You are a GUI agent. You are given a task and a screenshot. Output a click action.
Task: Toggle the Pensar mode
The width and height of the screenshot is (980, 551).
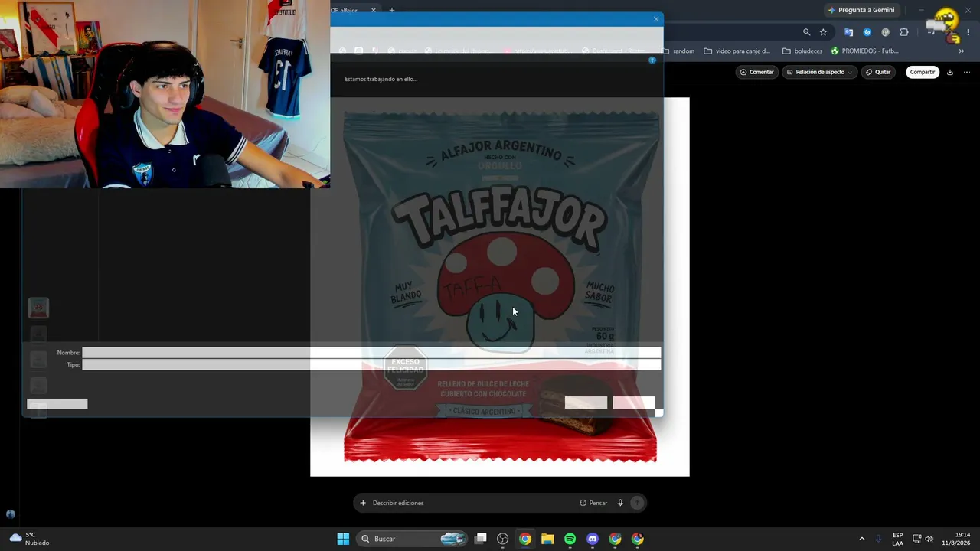tap(593, 503)
